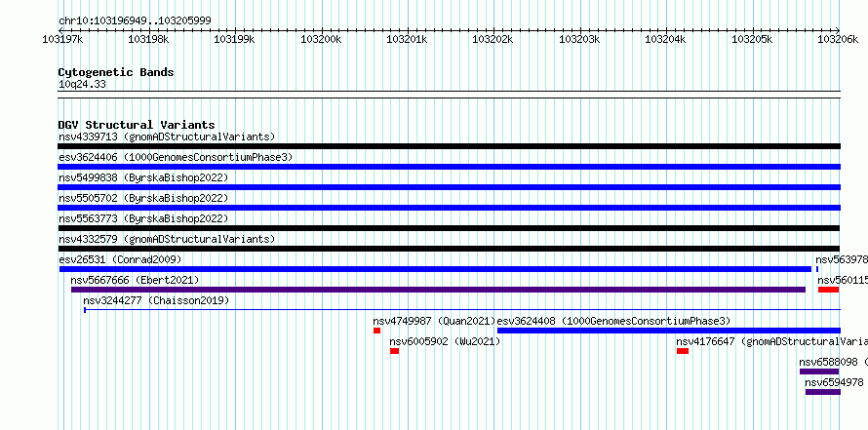
Task: Open variant label esv3624408 (1000GenomesConsortiumPhase3)
Action: click(613, 321)
